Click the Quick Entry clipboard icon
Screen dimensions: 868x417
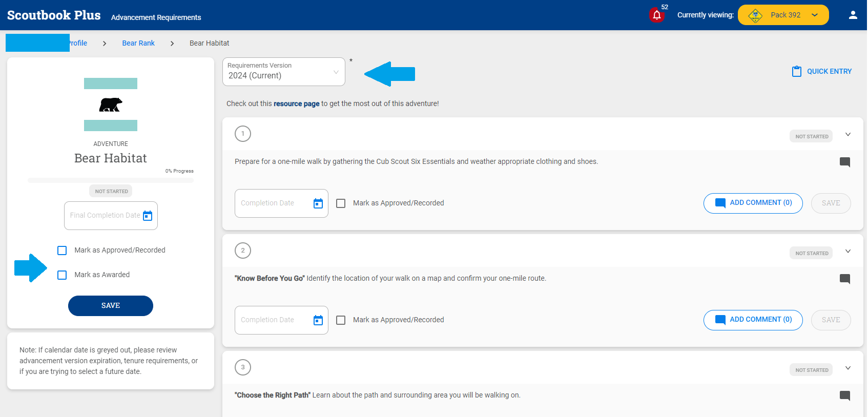pyautogui.click(x=797, y=71)
